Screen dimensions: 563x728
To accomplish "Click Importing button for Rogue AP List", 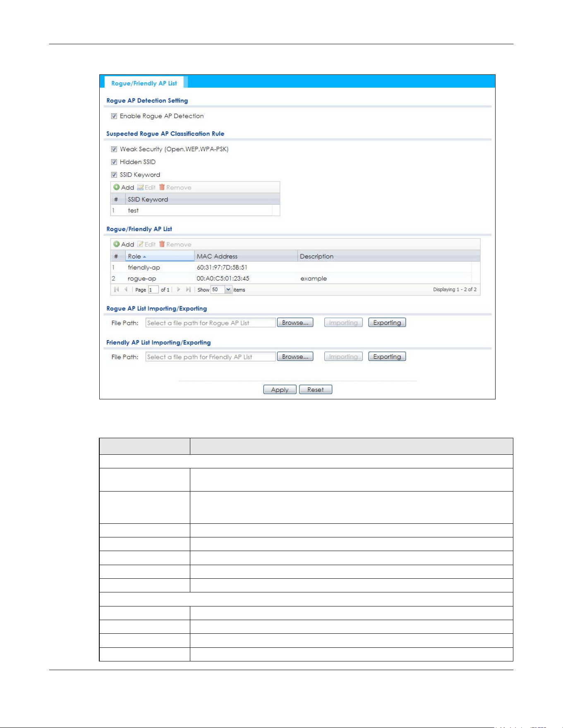I will tap(343, 322).
